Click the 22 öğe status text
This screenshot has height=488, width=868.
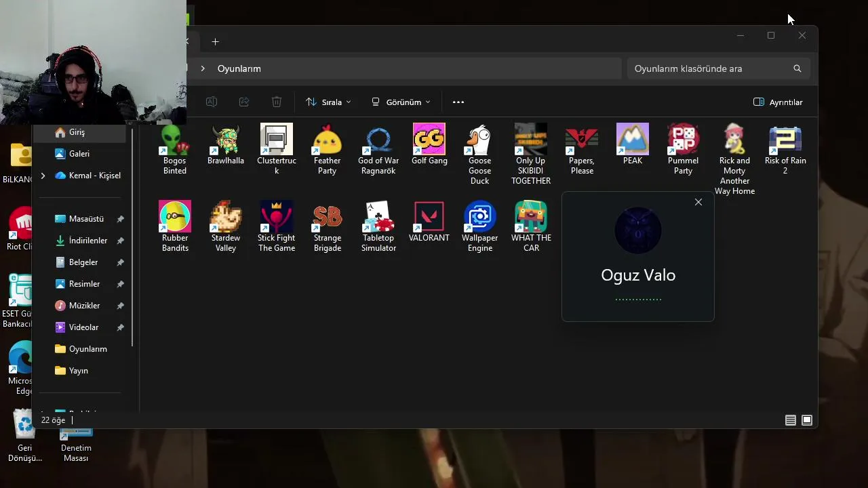coord(54,420)
